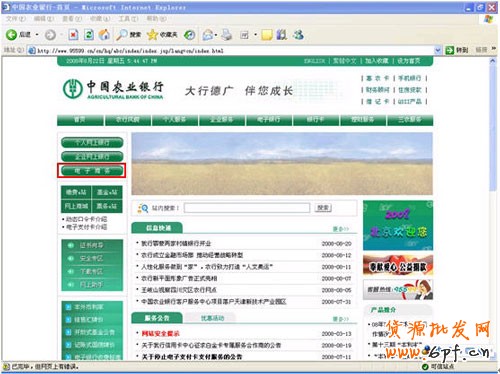This screenshot has height=374, width=500.
Task: Open the address bar dropdown arrow
Action: [x=438, y=50]
